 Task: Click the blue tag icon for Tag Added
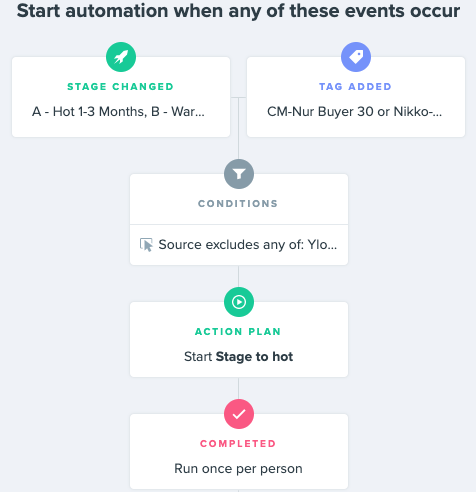[356, 57]
